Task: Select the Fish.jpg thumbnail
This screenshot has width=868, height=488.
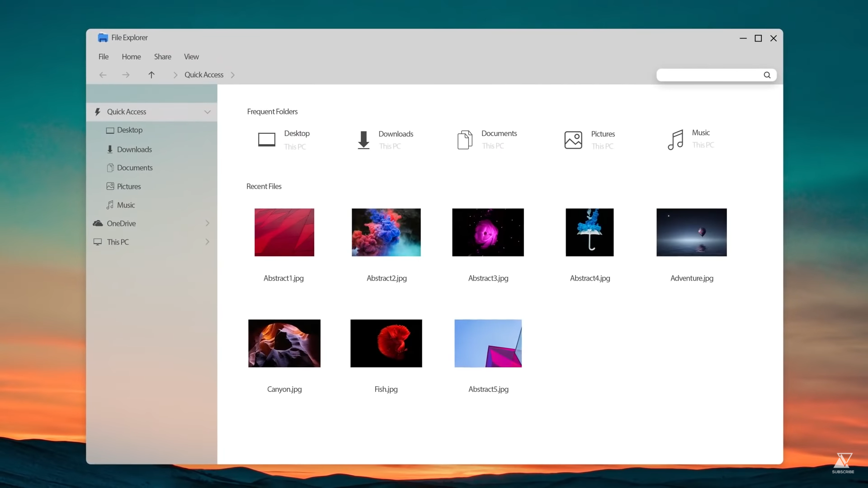Action: point(386,343)
